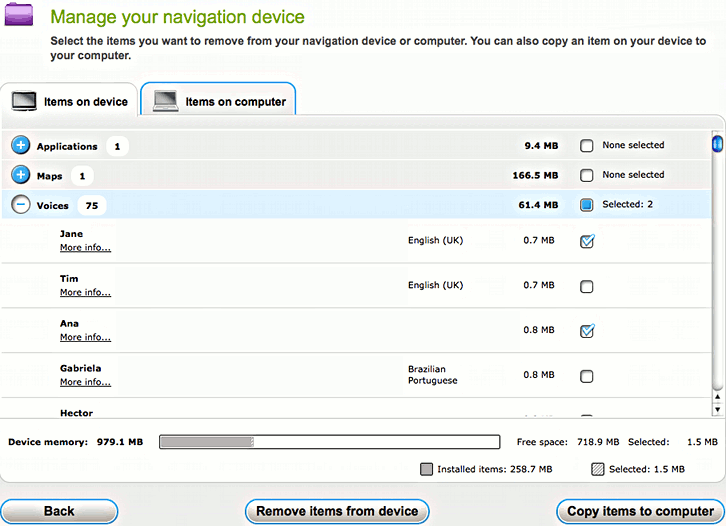Select the Tim voice name
Image resolution: width=726 pixels, height=526 pixels.
click(69, 279)
